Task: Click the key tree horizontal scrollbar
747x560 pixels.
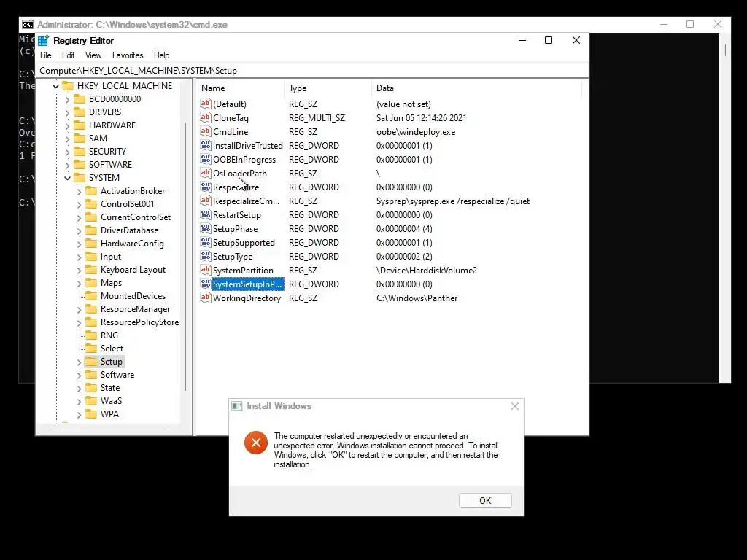Action: click(x=108, y=429)
